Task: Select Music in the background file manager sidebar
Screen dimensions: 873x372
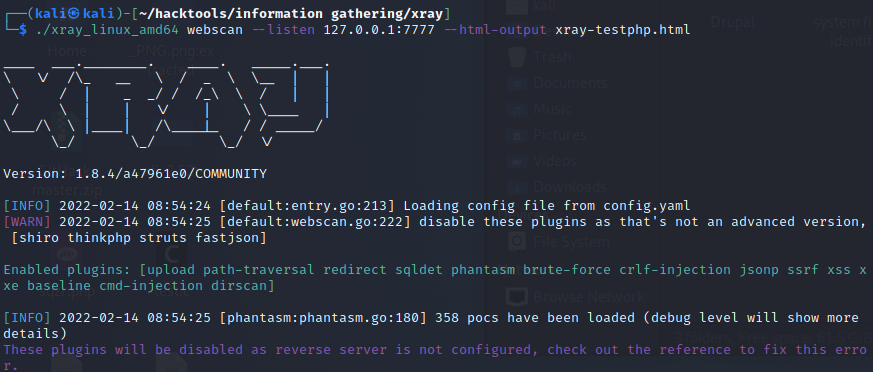Action: (552, 109)
